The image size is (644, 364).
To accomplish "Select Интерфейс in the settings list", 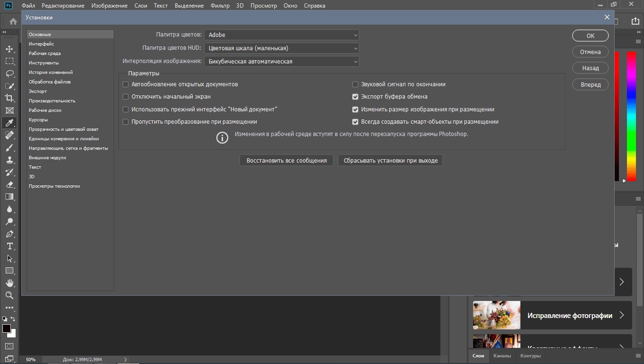I will click(70, 44).
